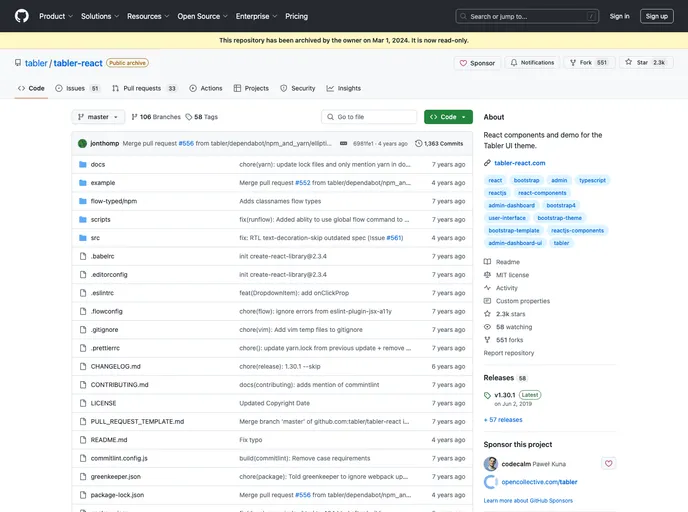688x512 pixels.
Task: Click Report repository link
Action: (509, 353)
